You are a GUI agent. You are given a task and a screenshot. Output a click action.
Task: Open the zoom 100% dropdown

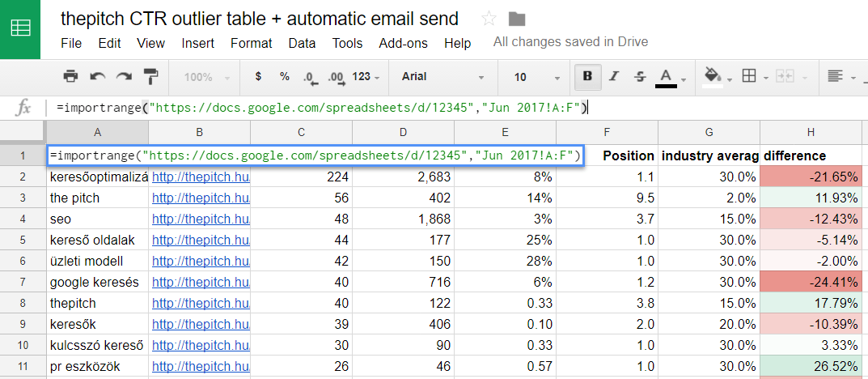pyautogui.click(x=208, y=77)
